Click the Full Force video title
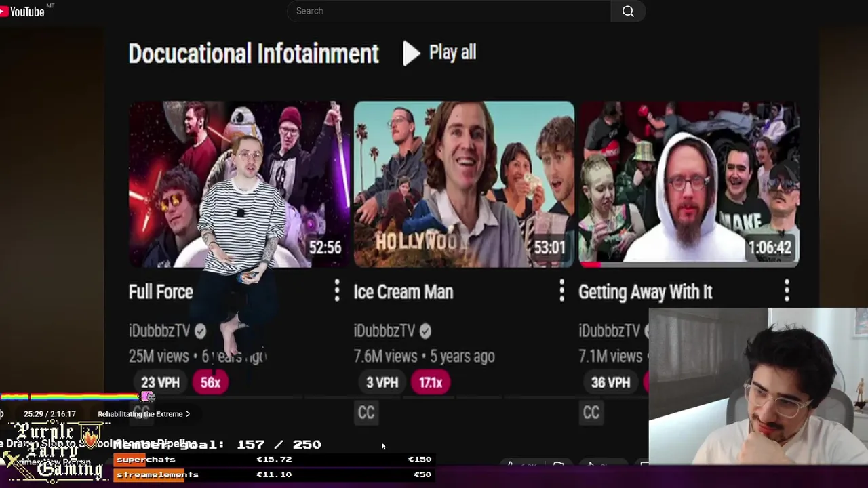 click(x=161, y=292)
